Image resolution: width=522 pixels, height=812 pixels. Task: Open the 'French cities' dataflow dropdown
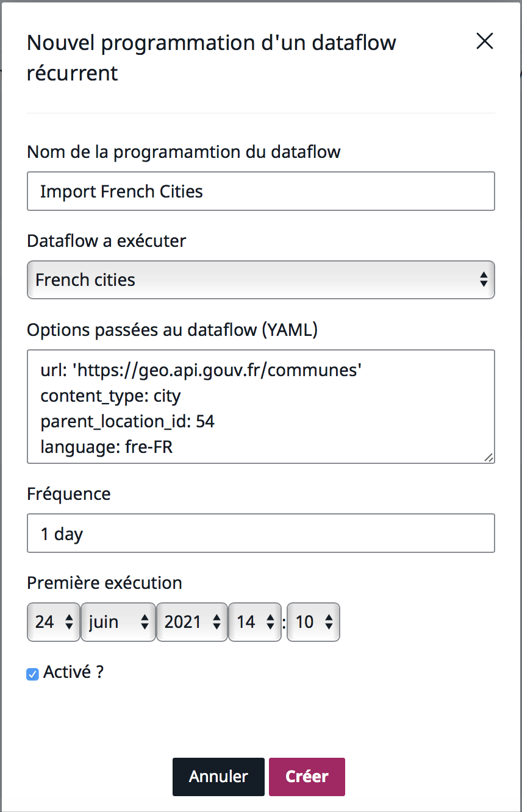click(x=260, y=280)
